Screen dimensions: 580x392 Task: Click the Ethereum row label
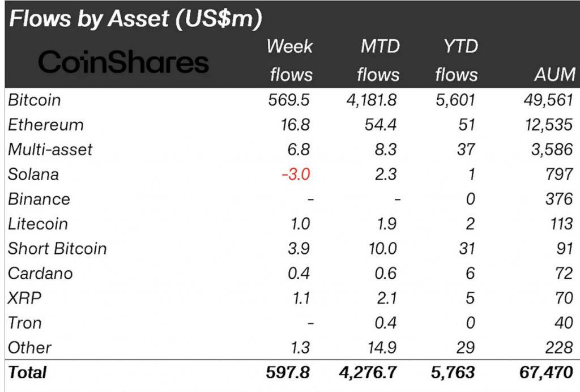45,125
